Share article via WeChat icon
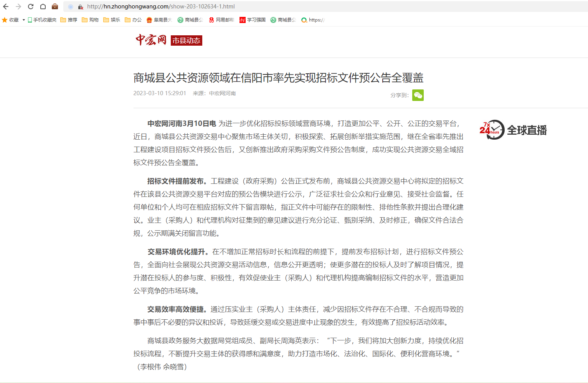588x383 pixels. click(x=418, y=95)
